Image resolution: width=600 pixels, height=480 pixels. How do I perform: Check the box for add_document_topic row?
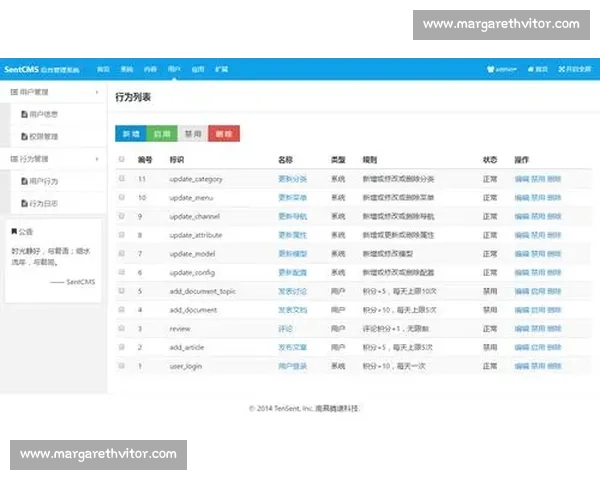(x=122, y=291)
